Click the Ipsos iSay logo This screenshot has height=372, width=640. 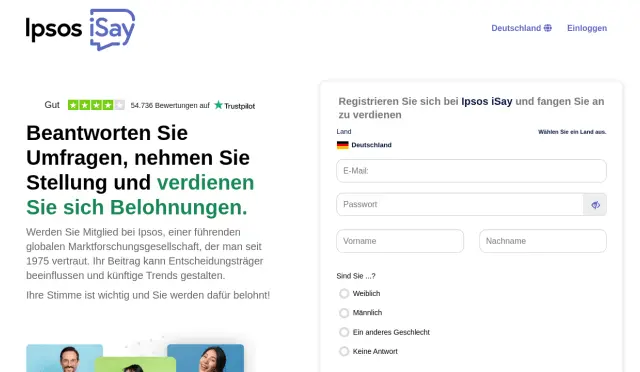point(80,29)
